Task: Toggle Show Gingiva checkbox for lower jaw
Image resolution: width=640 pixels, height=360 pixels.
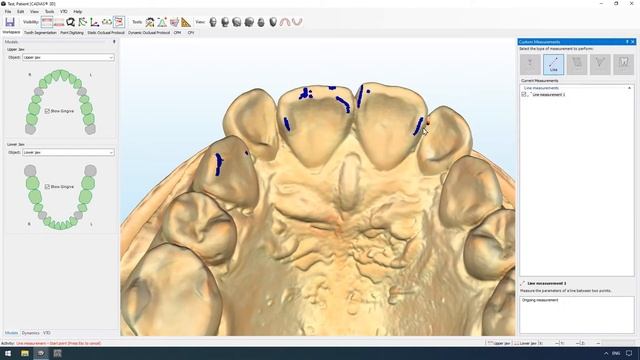Action: pyautogui.click(x=47, y=187)
